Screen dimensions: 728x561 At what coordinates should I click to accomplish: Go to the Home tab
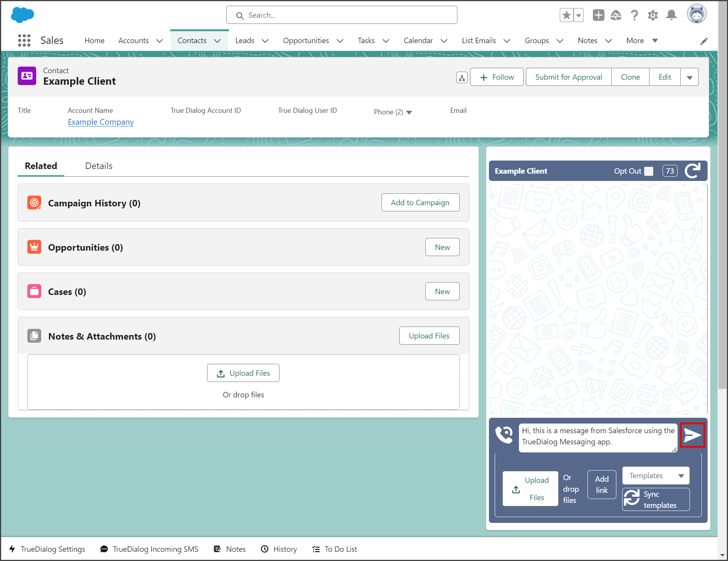(95, 40)
